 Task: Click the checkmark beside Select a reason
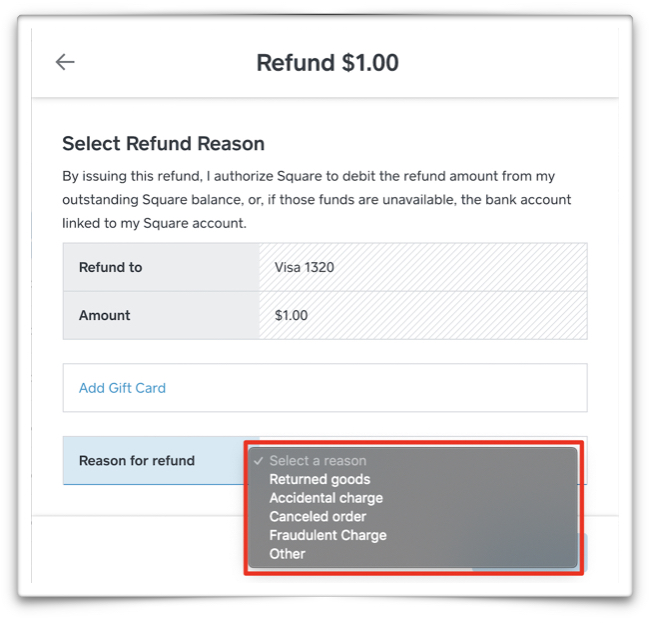coord(259,461)
